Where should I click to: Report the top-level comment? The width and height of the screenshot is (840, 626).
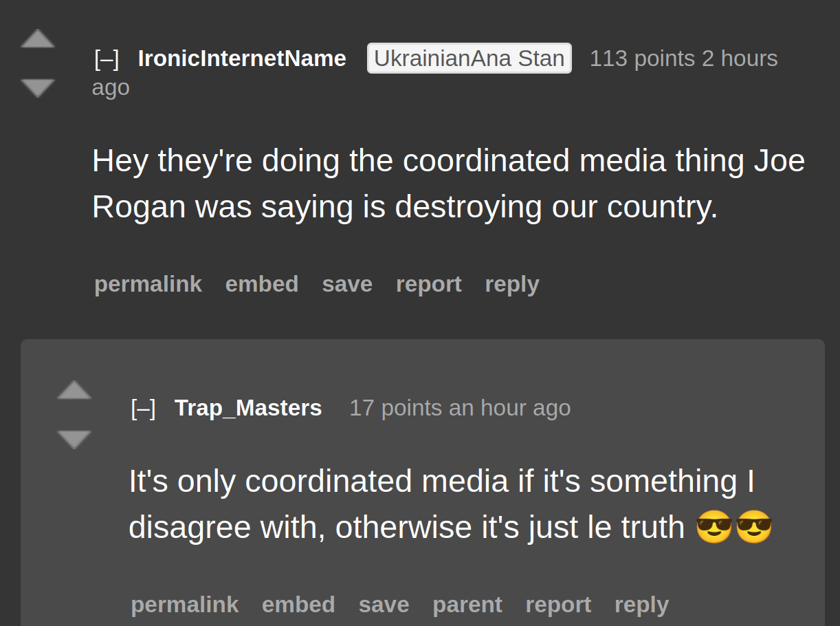[x=429, y=284]
